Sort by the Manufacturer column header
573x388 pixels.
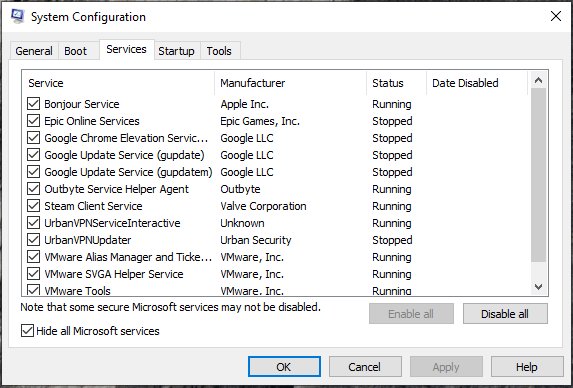291,83
